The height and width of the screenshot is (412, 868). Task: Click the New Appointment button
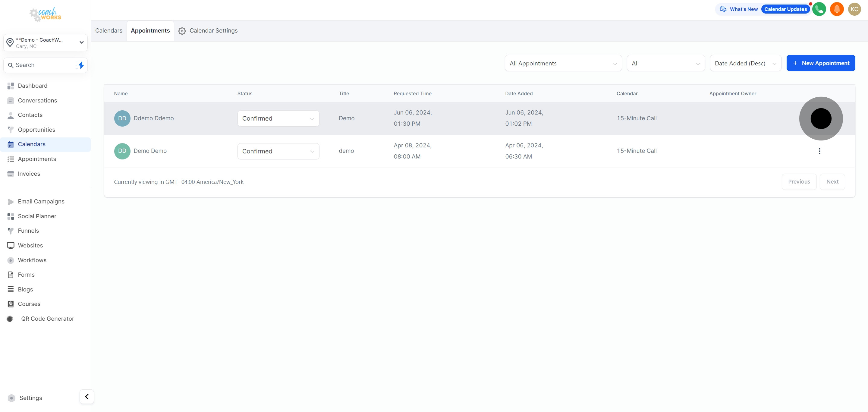[820, 63]
